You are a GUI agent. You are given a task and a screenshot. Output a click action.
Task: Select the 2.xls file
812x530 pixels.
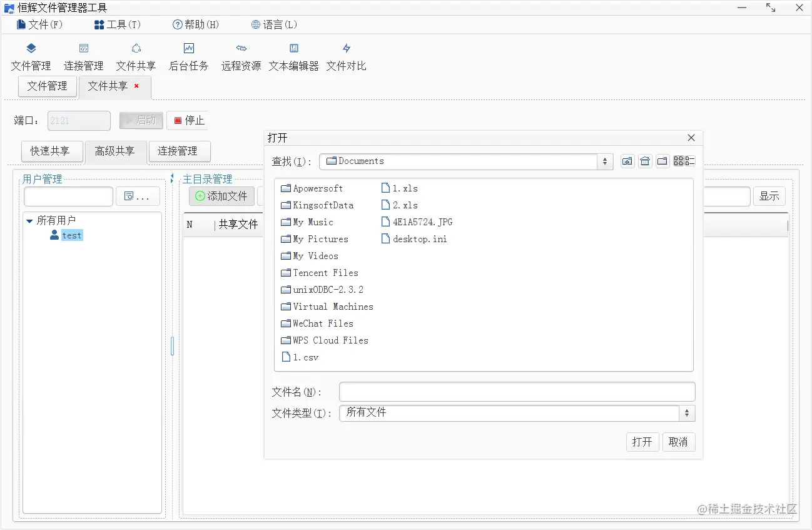[400, 205]
